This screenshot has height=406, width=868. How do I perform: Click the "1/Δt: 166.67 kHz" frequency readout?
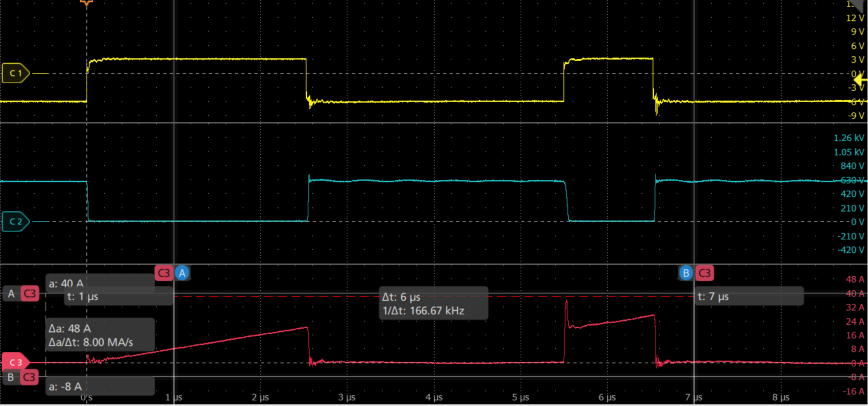click(x=423, y=311)
